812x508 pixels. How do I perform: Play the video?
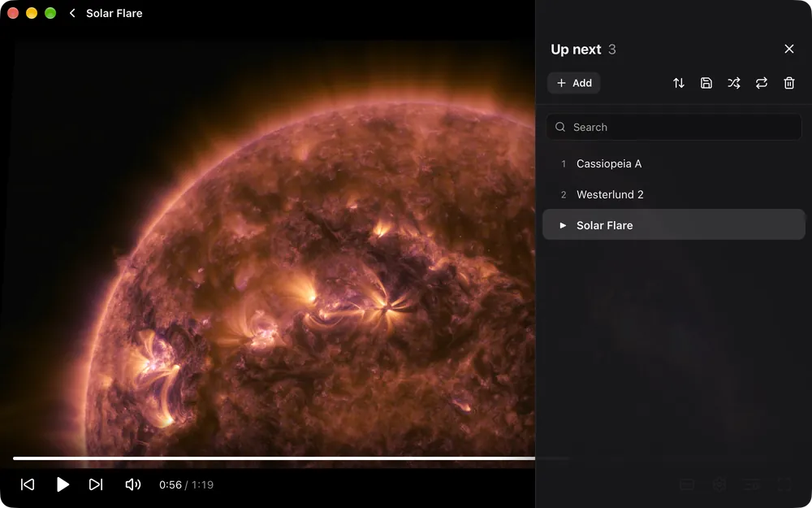[x=63, y=484]
